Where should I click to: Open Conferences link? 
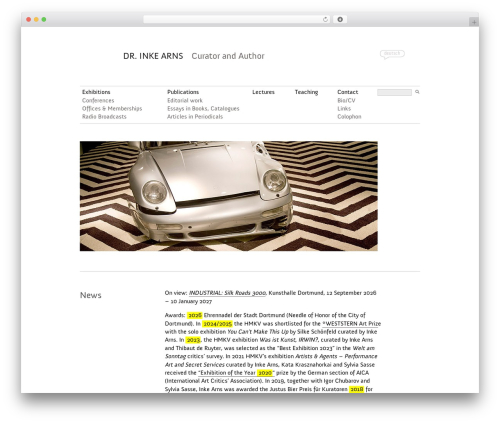(x=98, y=100)
